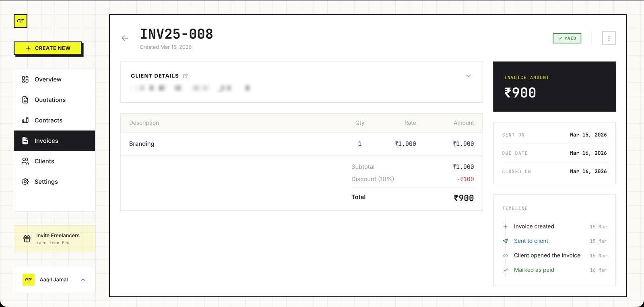Click the Sent On date value
The image size is (644, 307).
point(588,135)
